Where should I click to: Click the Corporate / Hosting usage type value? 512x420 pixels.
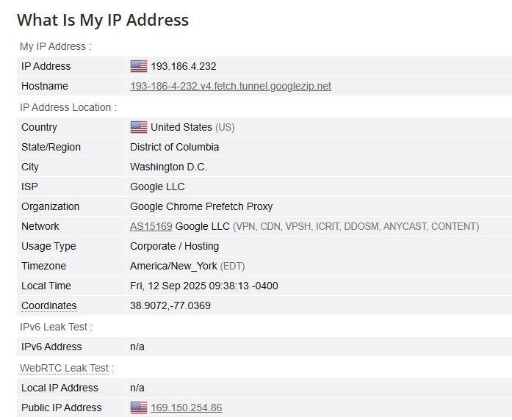click(x=175, y=247)
